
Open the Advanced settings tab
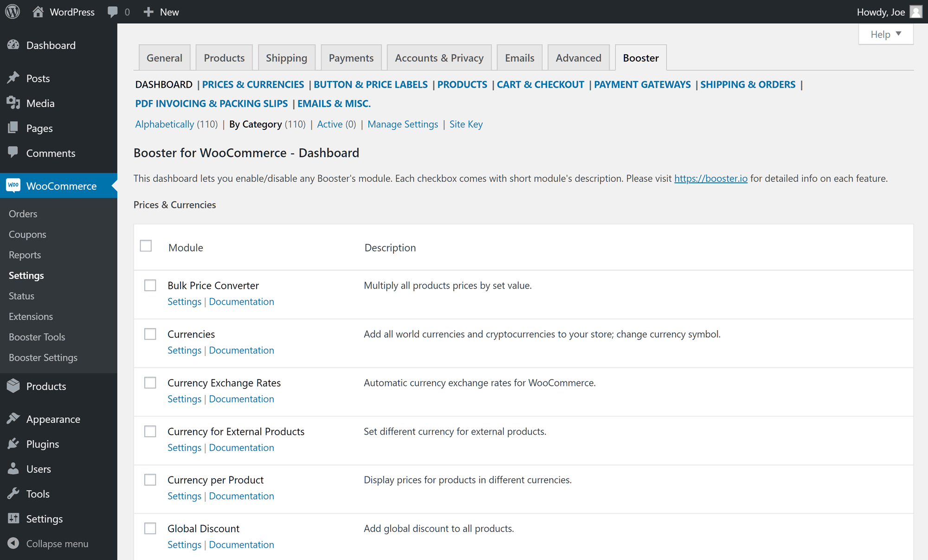[578, 58]
